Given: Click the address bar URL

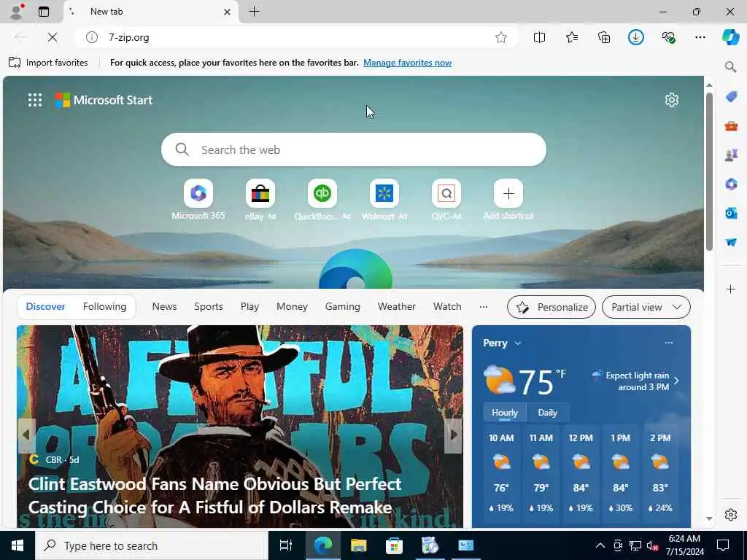Looking at the screenshot, I should (x=128, y=37).
